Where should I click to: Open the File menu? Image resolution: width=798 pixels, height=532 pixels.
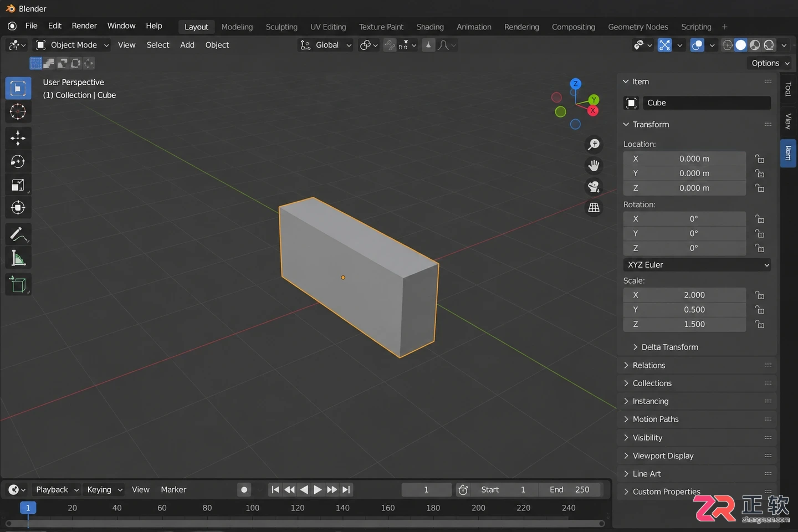(32, 26)
